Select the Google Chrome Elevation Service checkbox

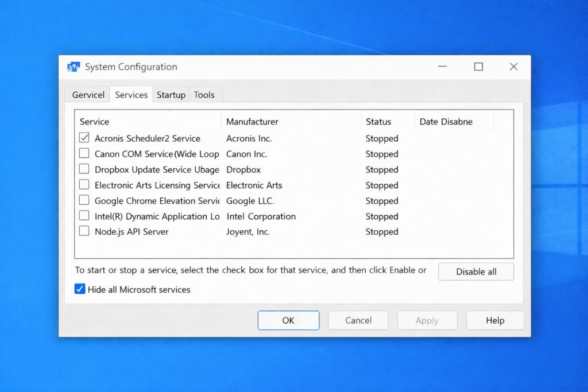point(84,200)
